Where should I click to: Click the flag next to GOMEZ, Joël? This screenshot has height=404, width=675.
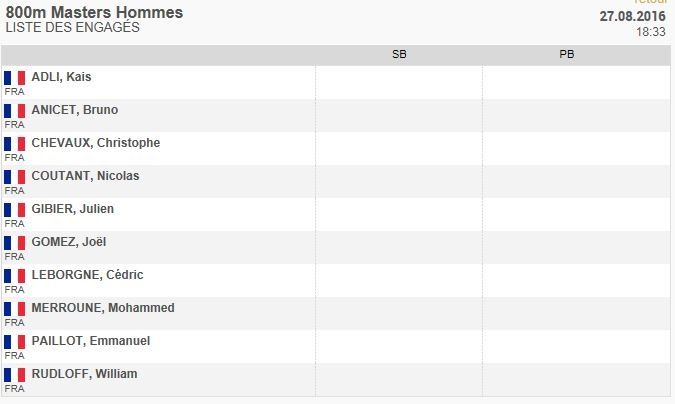(x=15, y=243)
